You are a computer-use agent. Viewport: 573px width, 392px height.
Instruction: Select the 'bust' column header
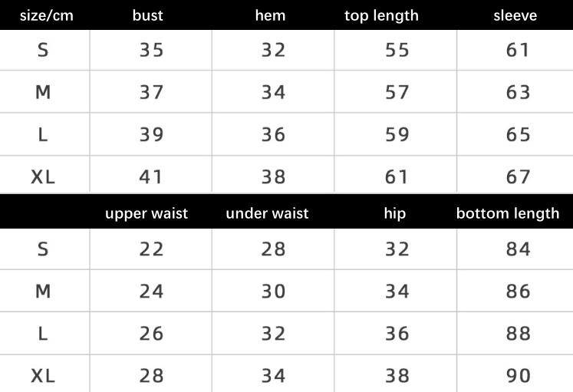(x=147, y=15)
